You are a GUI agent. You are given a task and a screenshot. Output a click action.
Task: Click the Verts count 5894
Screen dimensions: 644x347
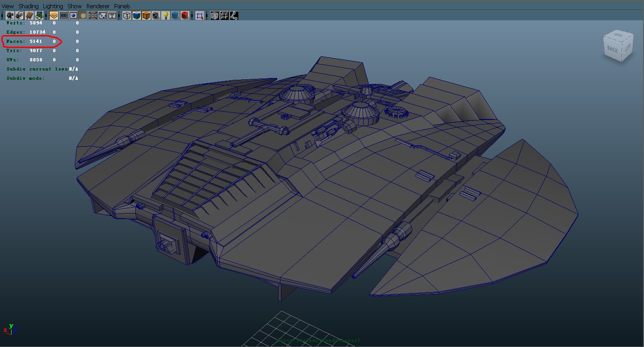coord(36,23)
